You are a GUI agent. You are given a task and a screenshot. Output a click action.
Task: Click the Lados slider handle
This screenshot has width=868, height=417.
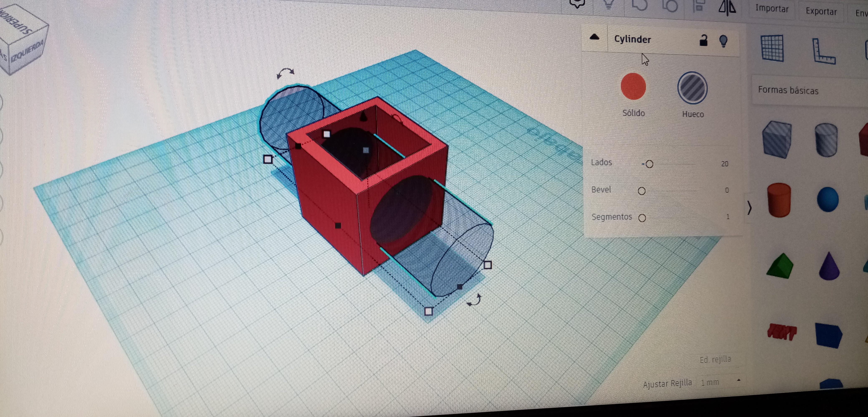click(649, 164)
